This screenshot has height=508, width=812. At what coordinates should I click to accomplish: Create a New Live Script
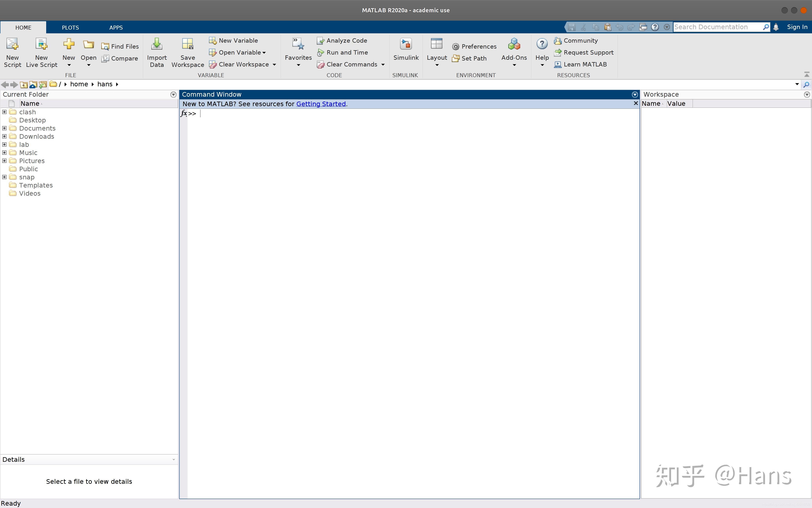pyautogui.click(x=42, y=52)
